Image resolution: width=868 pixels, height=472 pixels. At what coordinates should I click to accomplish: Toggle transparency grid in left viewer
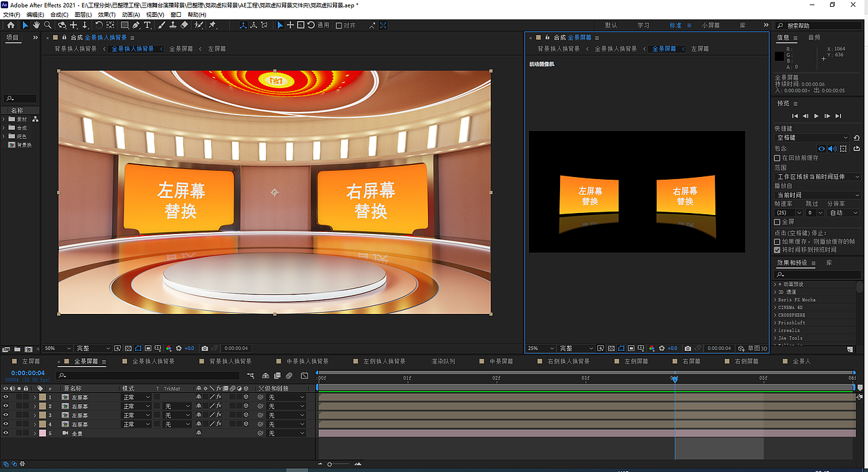(x=128, y=349)
